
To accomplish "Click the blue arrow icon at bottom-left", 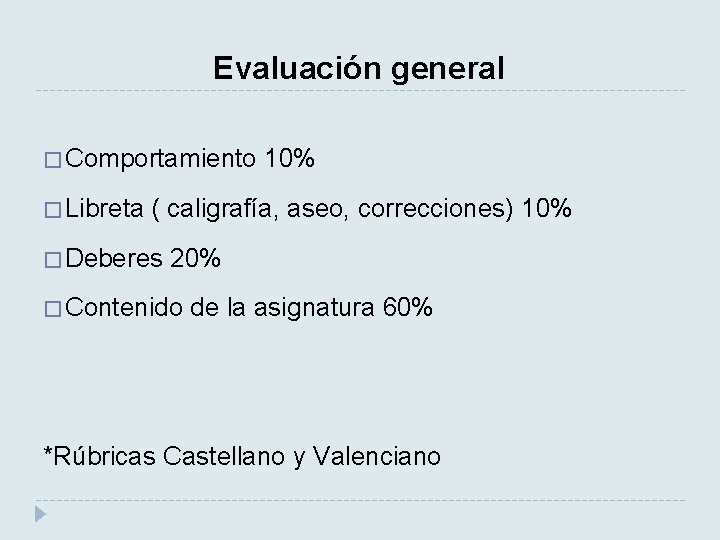I will pos(39,515).
